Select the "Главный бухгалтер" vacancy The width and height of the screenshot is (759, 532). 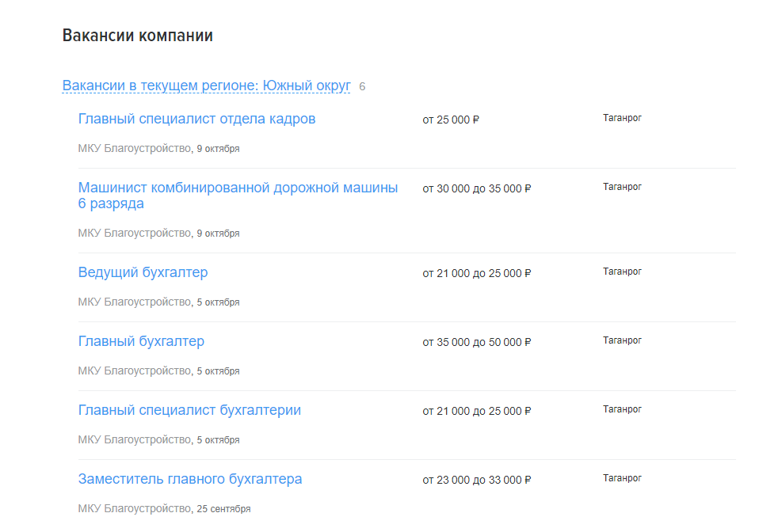(x=141, y=341)
